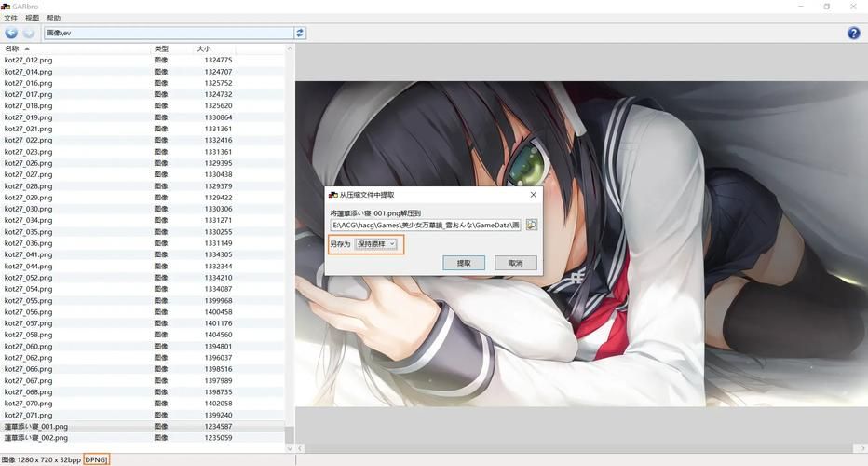
Task: Click the browse folder icon in extract dialog
Action: tap(532, 225)
